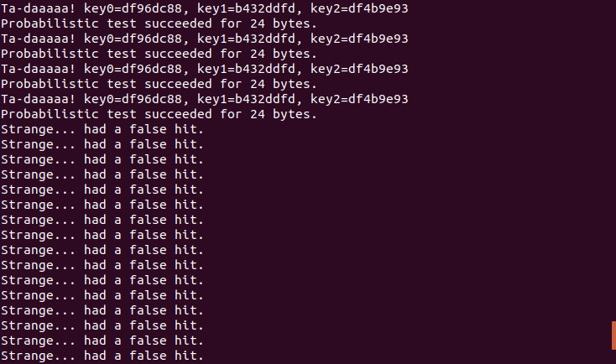Click the last "Strange... had a false hit." line

point(102,356)
